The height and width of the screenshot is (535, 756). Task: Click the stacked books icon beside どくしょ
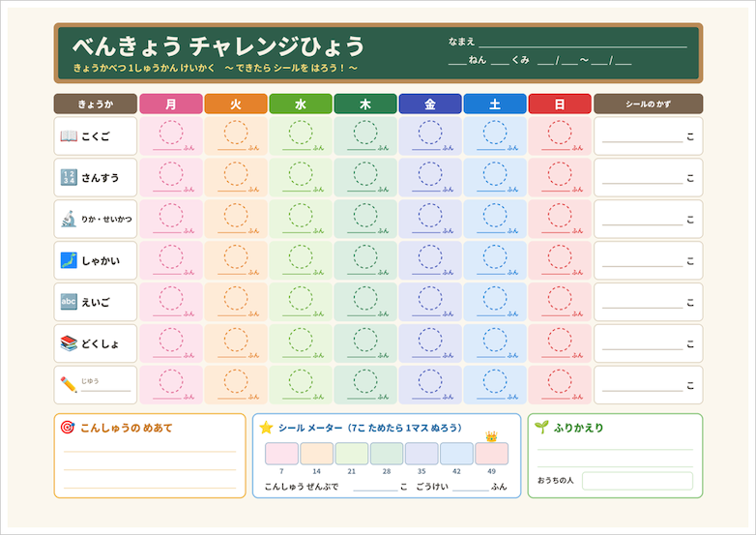coord(69,343)
